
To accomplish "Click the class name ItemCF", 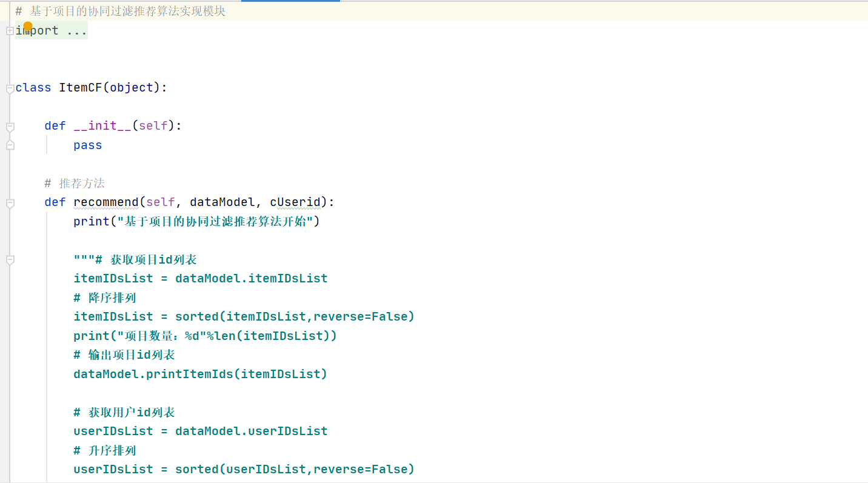I will pos(79,87).
